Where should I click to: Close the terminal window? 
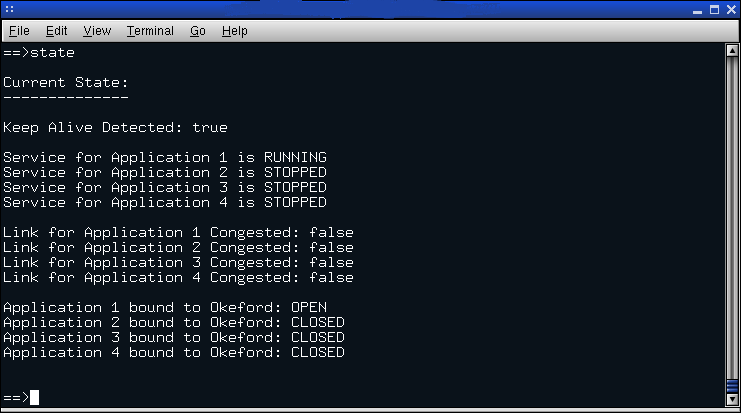(x=730, y=9)
